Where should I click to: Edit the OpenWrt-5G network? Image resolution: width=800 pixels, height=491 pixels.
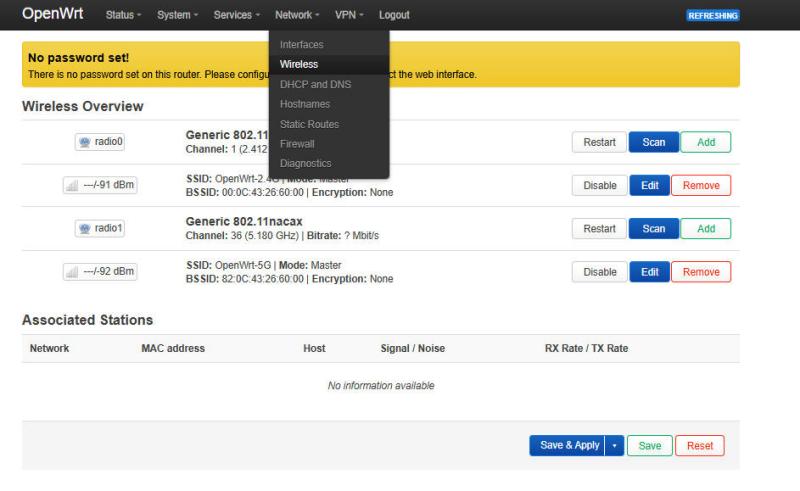pyautogui.click(x=649, y=272)
